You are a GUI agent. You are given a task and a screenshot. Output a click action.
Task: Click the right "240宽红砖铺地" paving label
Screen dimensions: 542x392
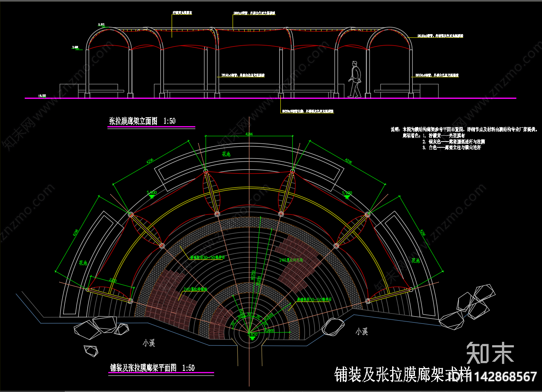[291, 260]
